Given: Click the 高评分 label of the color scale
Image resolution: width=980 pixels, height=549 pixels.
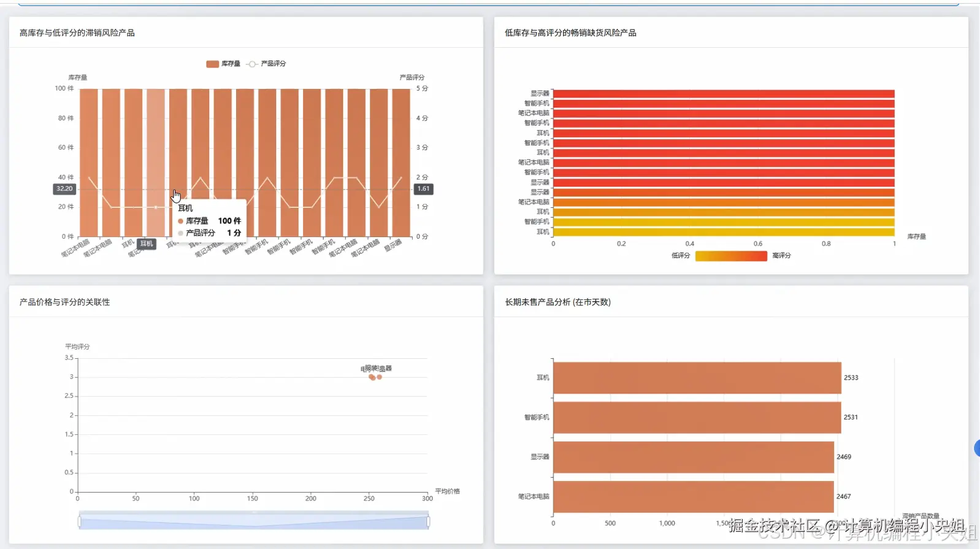Looking at the screenshot, I should [x=781, y=256].
